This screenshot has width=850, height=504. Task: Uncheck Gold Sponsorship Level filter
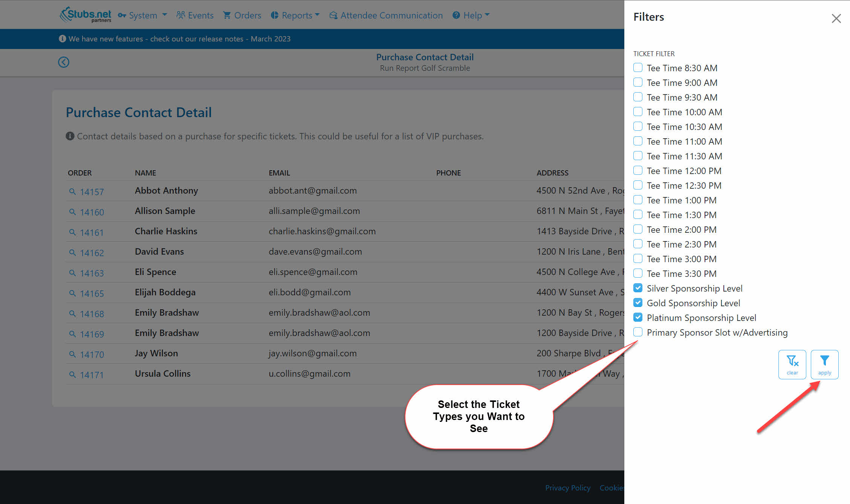pos(637,302)
